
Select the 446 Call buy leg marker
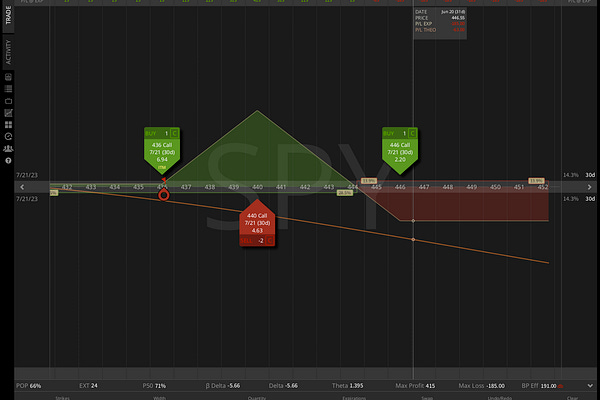coord(400,152)
